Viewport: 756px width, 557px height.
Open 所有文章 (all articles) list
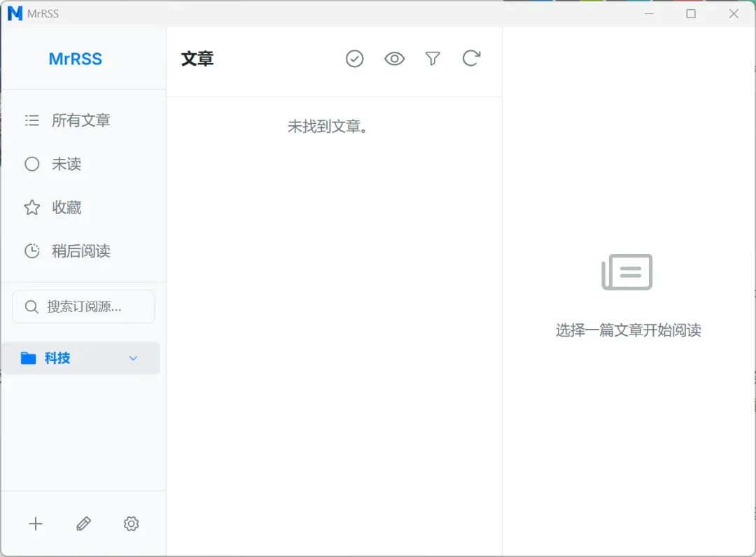(x=83, y=120)
